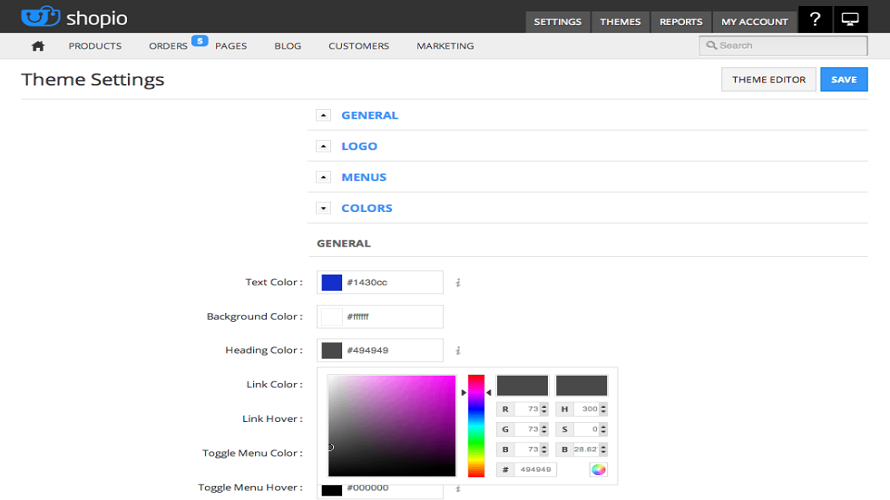Open the help question mark icon

tap(815, 20)
